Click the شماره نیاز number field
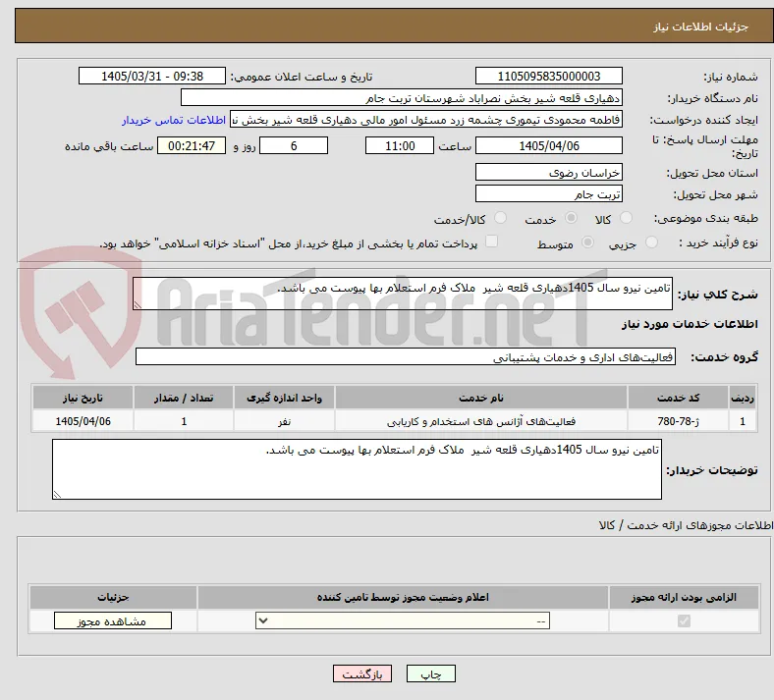 (x=549, y=76)
